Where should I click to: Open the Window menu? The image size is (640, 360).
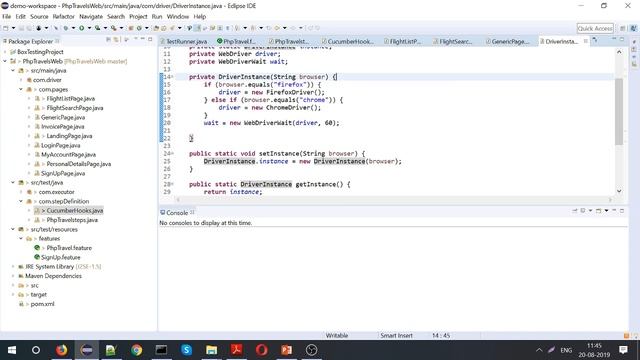pyautogui.click(x=178, y=17)
